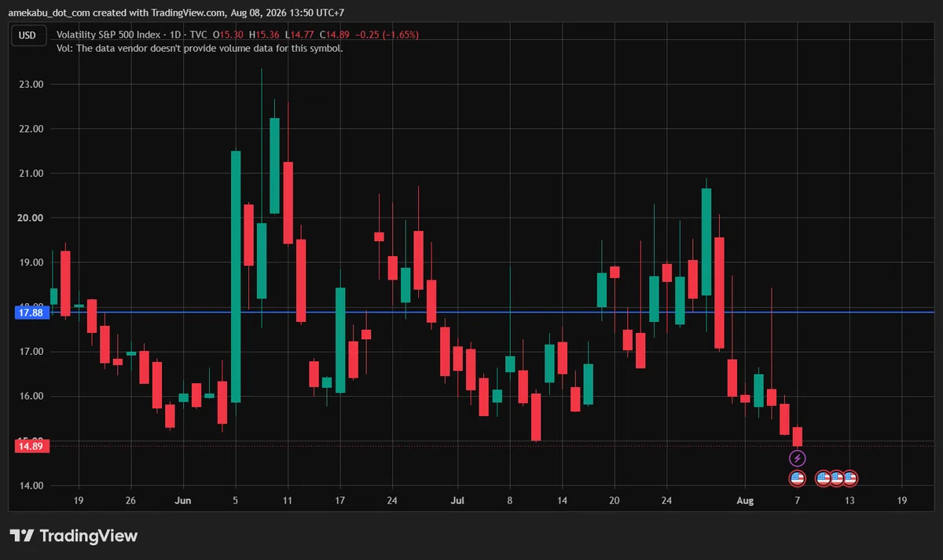Click the 19.00 price axis label
Viewport: 943px width, 560px height.
30,262
